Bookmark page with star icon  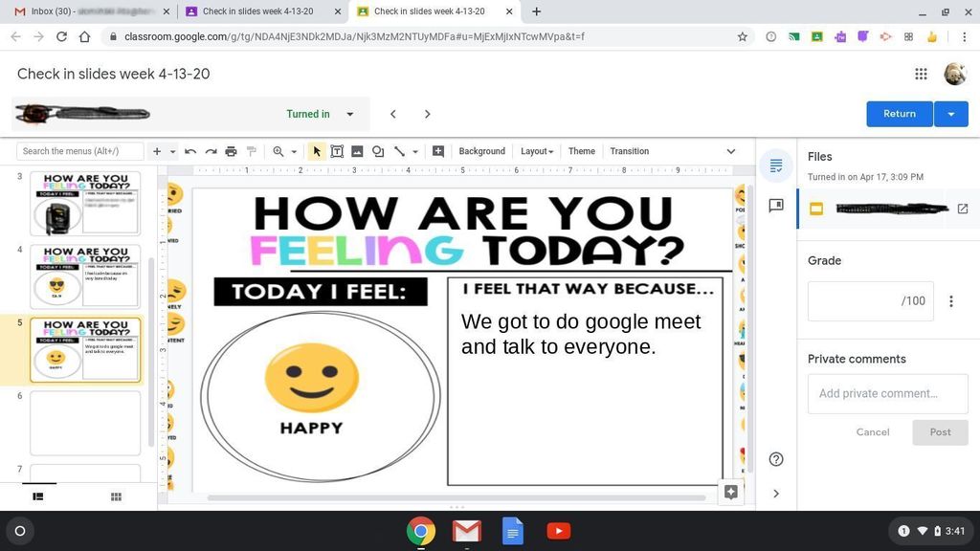pyautogui.click(x=742, y=37)
